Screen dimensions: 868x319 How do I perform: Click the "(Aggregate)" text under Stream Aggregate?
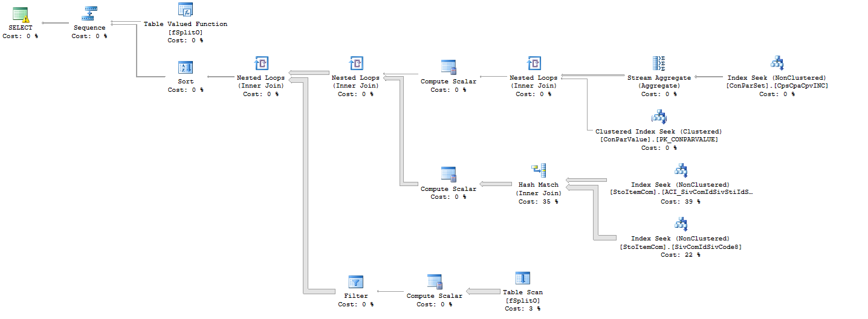point(659,86)
